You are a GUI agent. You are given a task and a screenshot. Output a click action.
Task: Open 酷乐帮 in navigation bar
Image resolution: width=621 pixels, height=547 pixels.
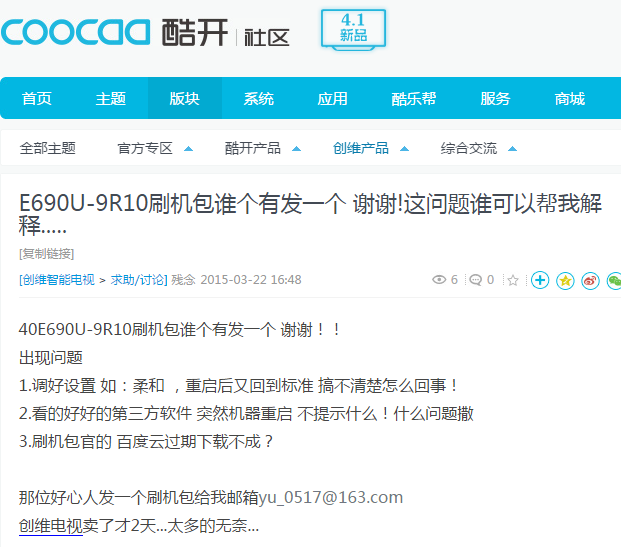[x=414, y=98]
